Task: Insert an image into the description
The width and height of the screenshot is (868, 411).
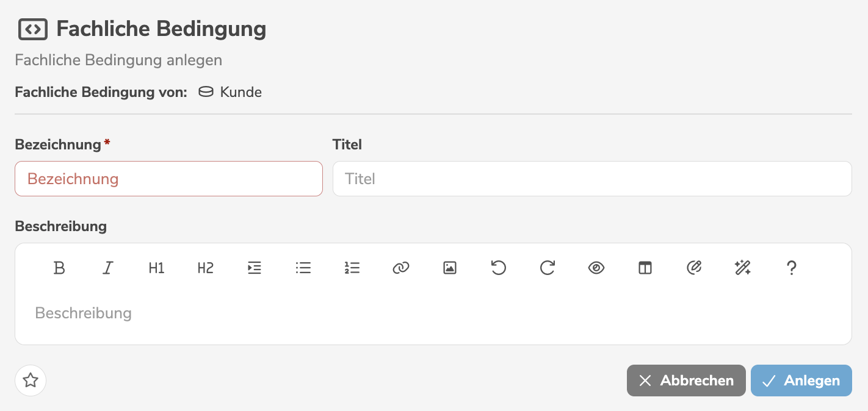Action: coord(450,267)
